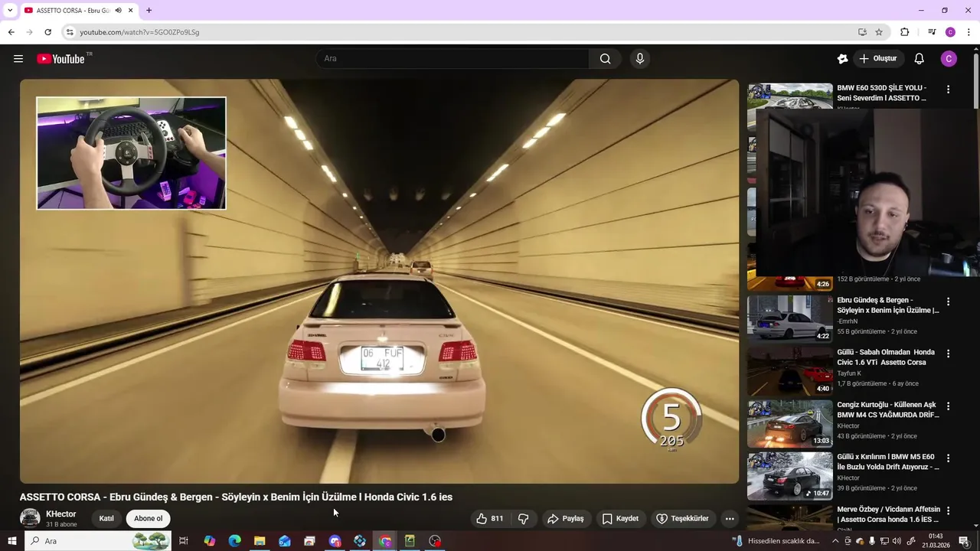Reload the page in Chrome
980x551 pixels.
[x=47, y=32]
